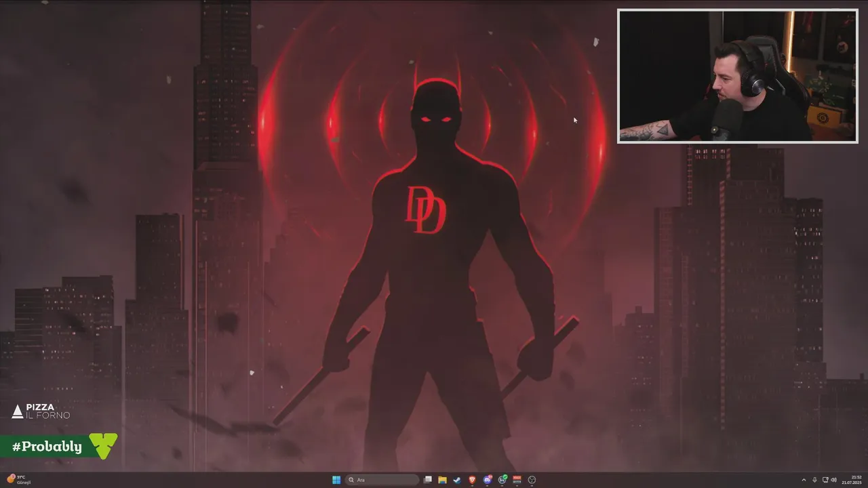Screen dimensions: 868x488
Task: Open the Windows Start menu
Action: (x=336, y=480)
